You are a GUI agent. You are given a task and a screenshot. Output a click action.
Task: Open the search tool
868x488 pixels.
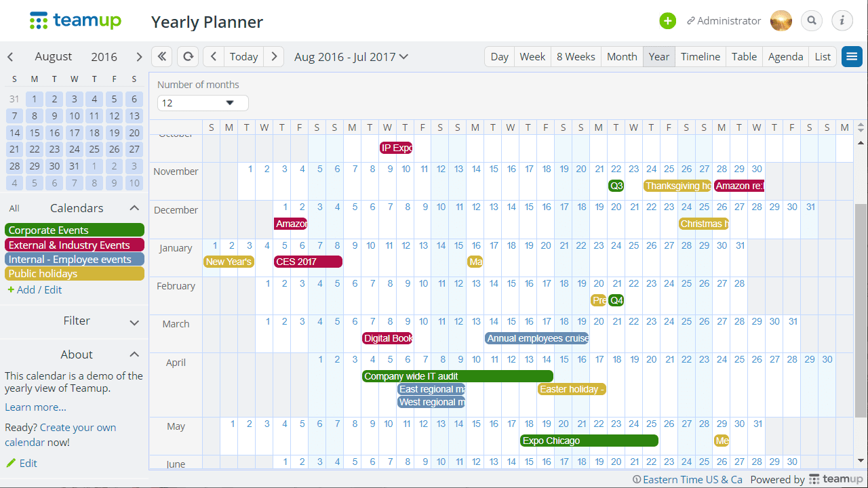pos(812,20)
